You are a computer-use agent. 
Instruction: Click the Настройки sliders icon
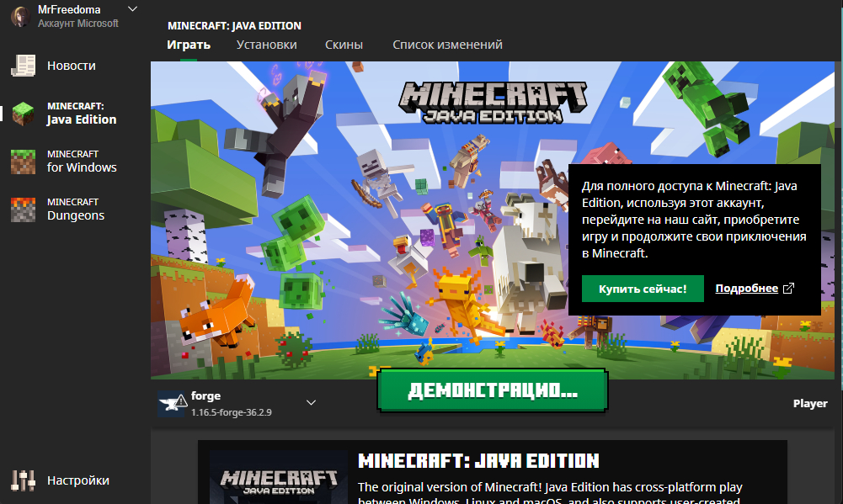pyautogui.click(x=23, y=480)
